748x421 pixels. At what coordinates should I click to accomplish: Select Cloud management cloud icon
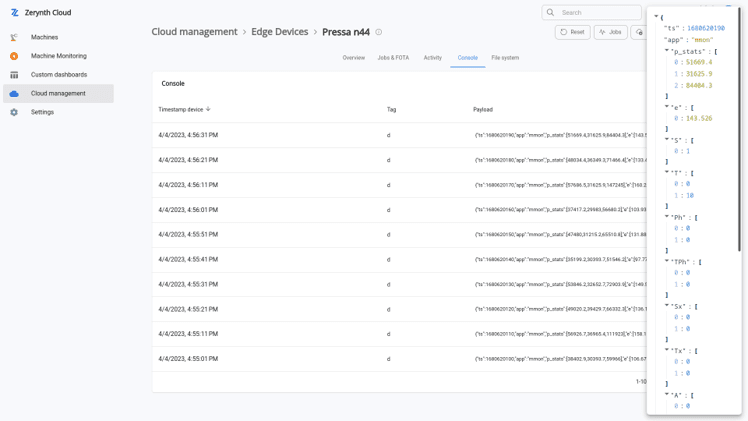[x=14, y=94]
